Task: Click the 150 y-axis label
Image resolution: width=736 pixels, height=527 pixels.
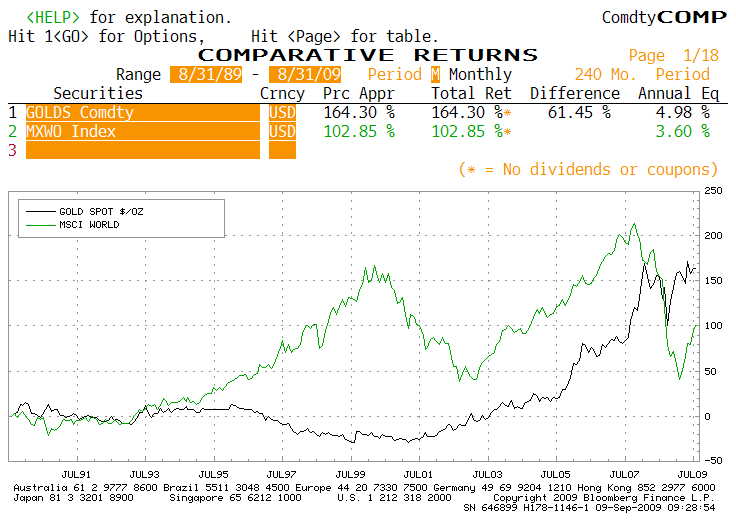Action: (x=713, y=281)
